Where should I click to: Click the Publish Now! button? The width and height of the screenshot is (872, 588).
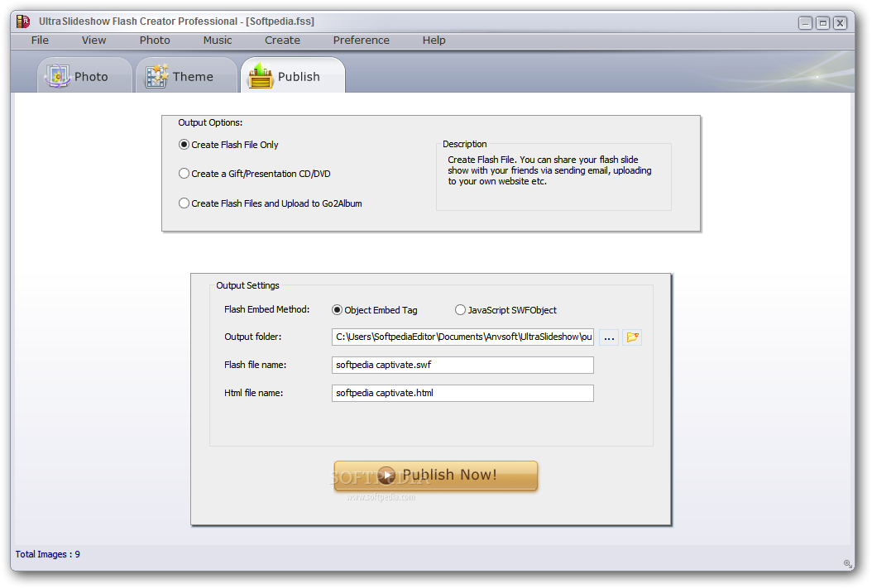coord(435,476)
